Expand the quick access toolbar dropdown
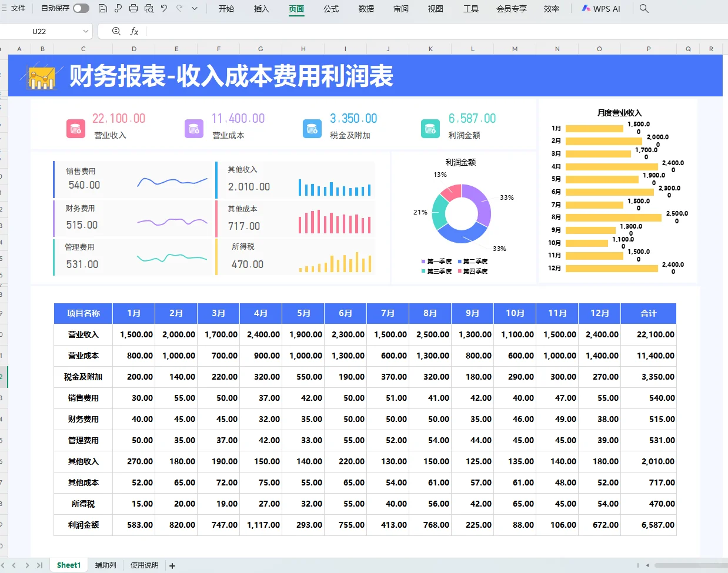Viewport: 728px width, 573px height. tap(195, 8)
